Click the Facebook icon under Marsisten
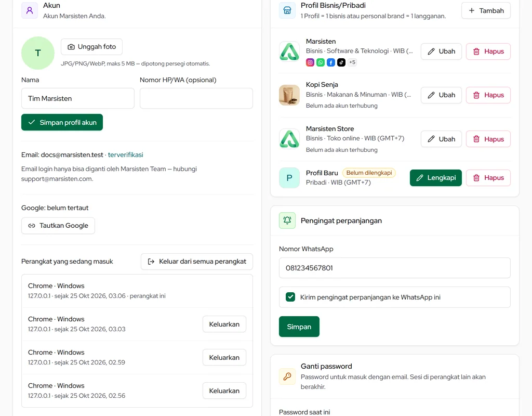Screen dimensions: 532x416 point(331,62)
